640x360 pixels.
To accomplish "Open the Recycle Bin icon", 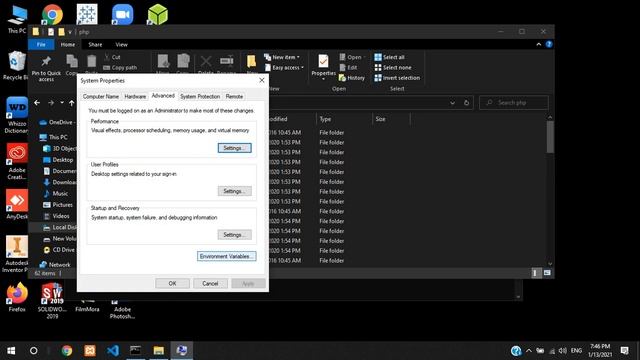I will [16, 66].
